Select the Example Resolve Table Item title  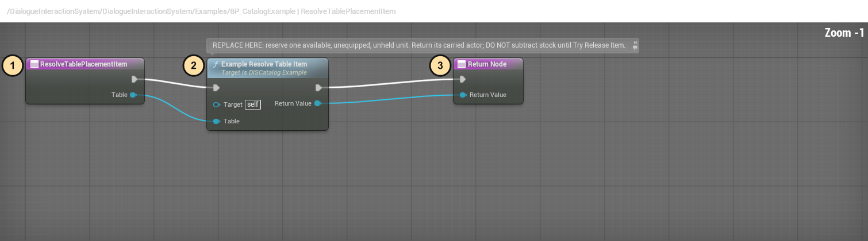[264, 64]
